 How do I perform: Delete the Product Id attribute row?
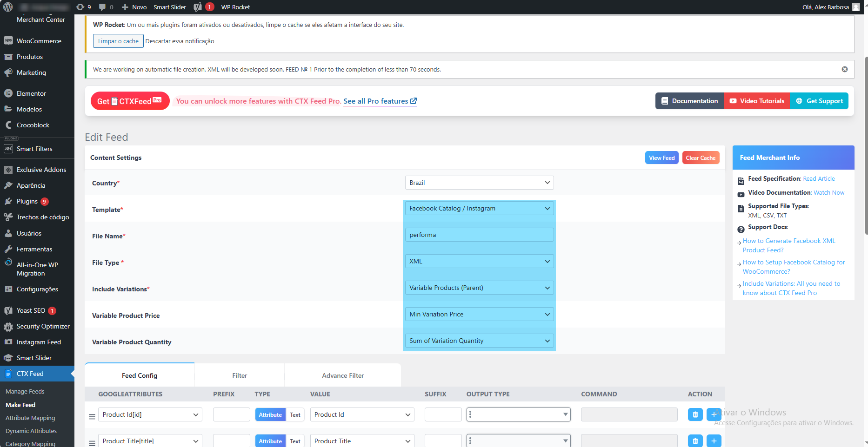click(695, 414)
